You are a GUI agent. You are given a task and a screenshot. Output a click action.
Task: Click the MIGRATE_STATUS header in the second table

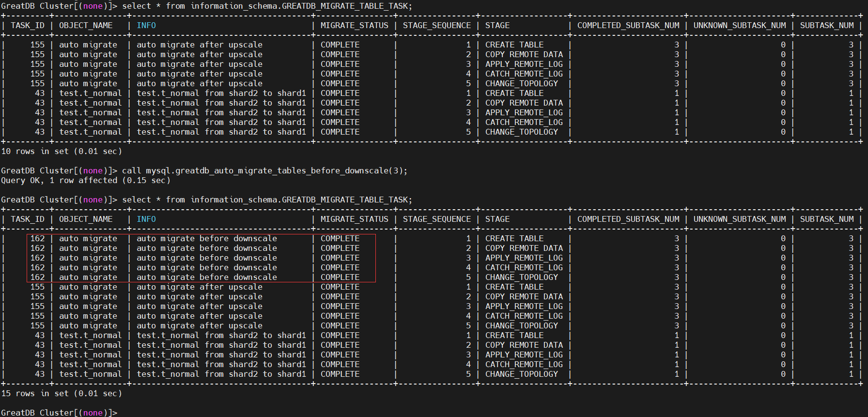click(355, 219)
